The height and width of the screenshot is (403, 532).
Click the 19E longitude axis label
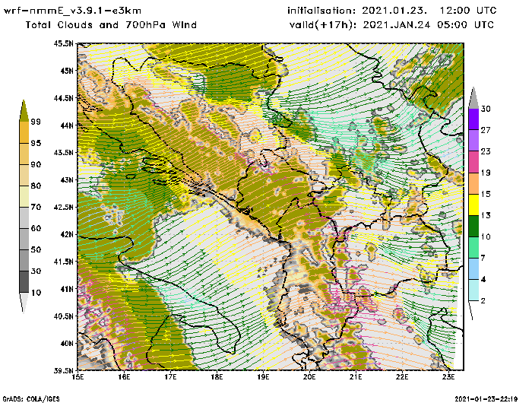click(263, 375)
